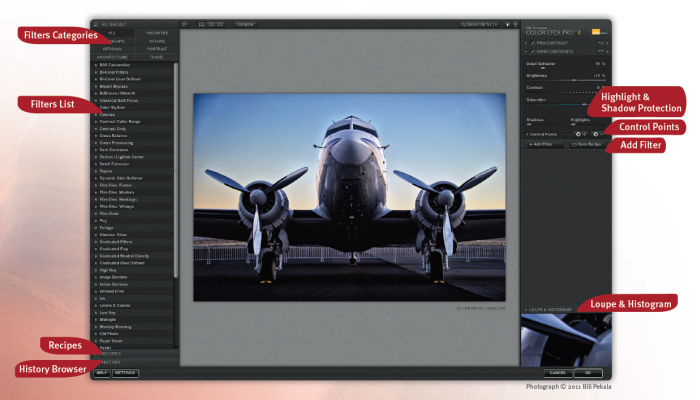Open the Pro Contrast filter options menu icon

(x=601, y=43)
